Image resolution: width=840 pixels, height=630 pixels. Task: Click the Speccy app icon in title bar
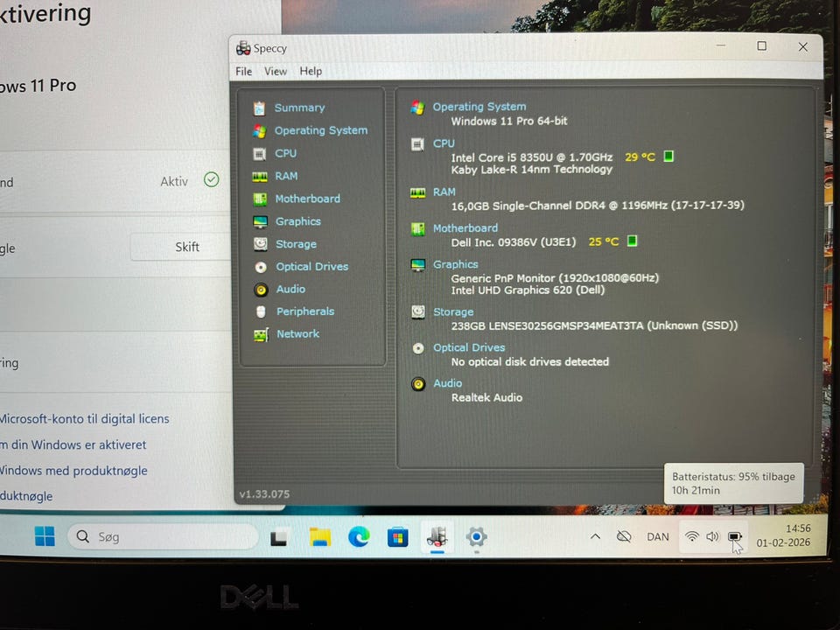pos(243,48)
